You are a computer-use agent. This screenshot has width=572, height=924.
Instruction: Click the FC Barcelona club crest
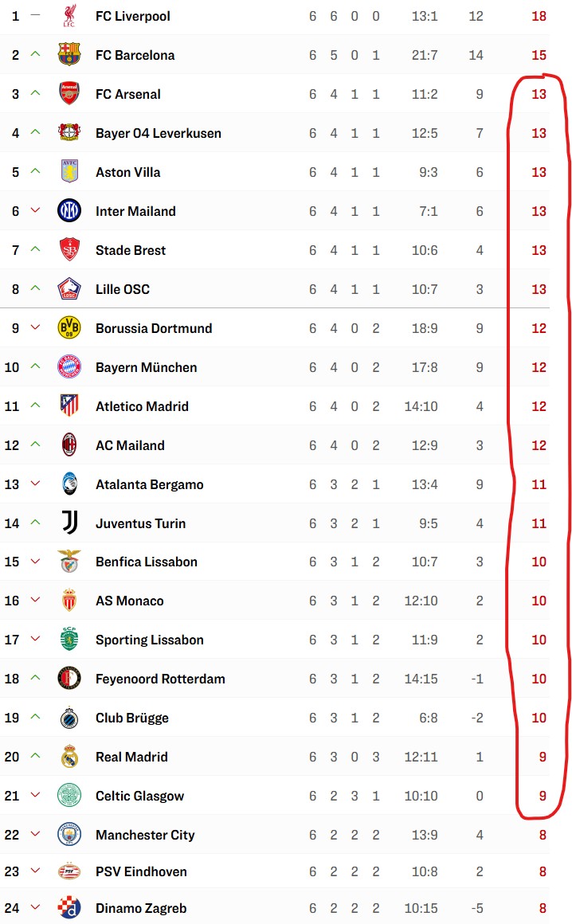point(69,55)
